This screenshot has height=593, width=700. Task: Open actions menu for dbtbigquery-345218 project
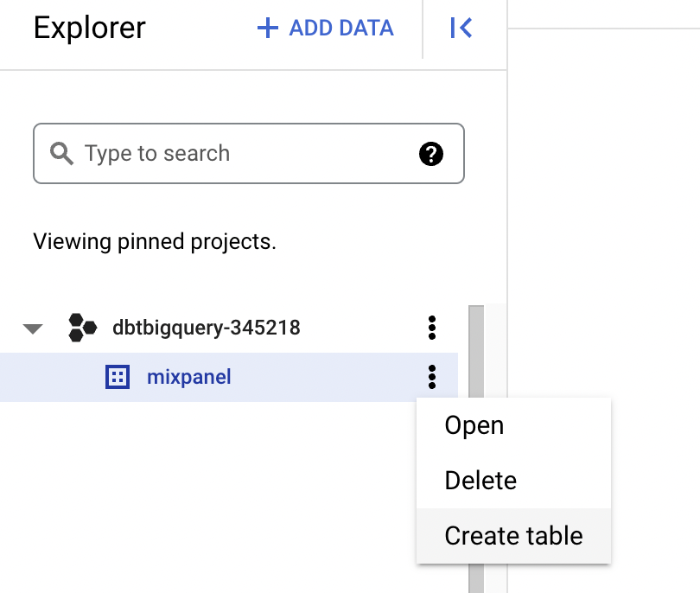tap(432, 328)
